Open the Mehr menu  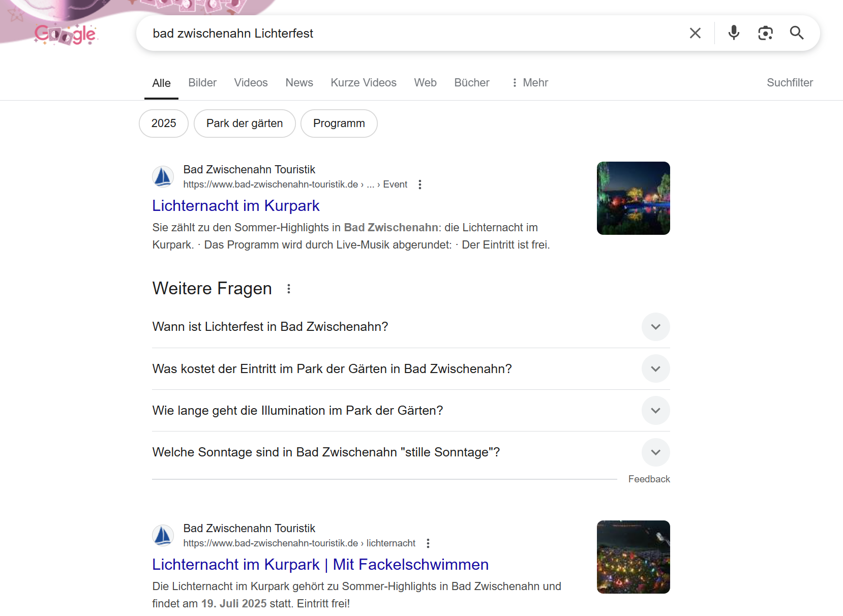(529, 83)
